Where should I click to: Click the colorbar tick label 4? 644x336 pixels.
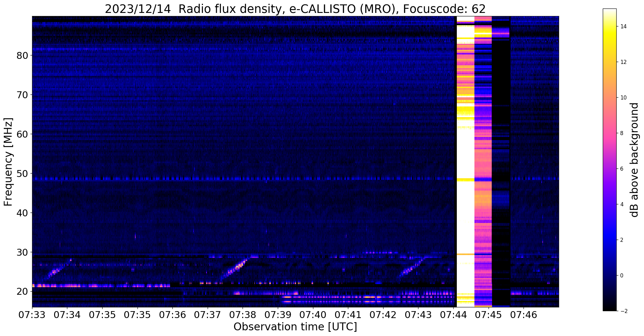click(621, 204)
